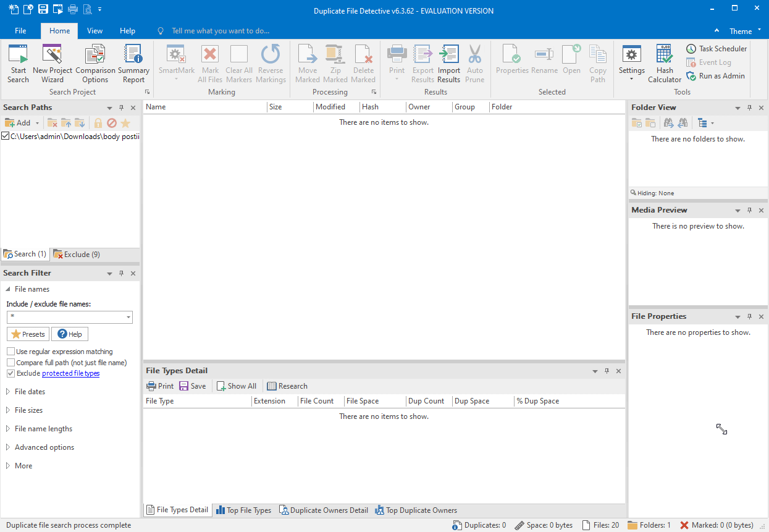Viewport: 769px width, 532px height.
Task: Open the New Project Wizard
Action: (52, 62)
